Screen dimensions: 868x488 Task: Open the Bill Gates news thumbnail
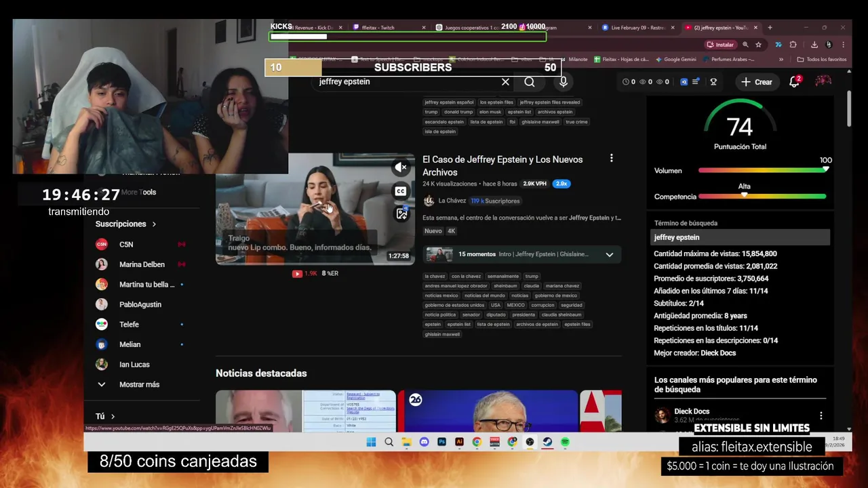click(488, 411)
